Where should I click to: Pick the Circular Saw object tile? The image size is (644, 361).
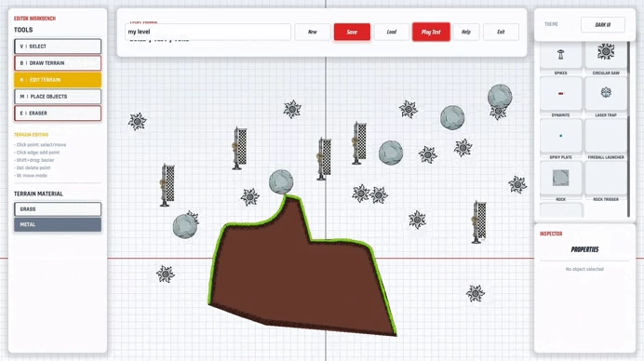(606, 55)
